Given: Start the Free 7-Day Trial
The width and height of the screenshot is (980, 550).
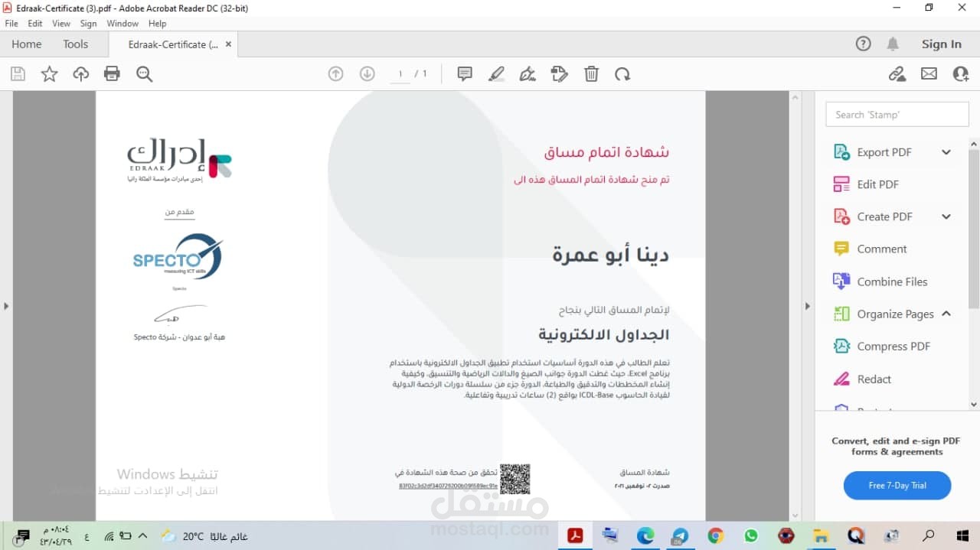Looking at the screenshot, I should [x=897, y=486].
